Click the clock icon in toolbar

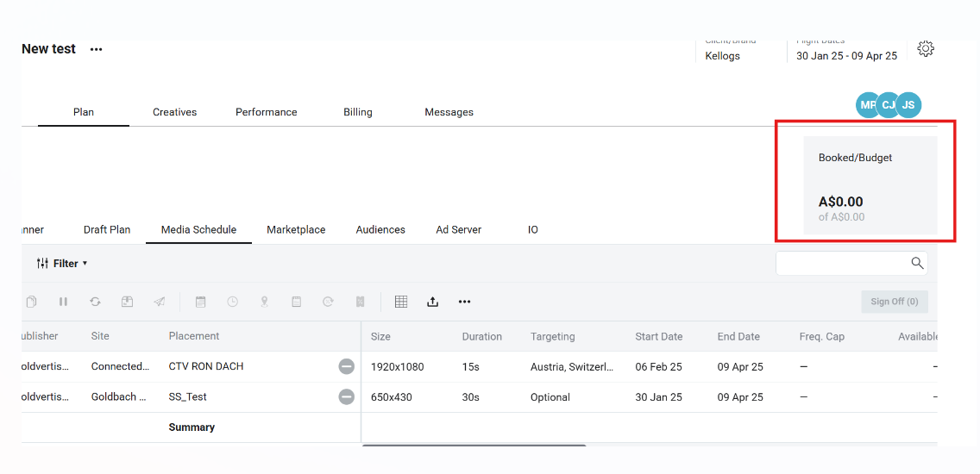click(x=233, y=302)
